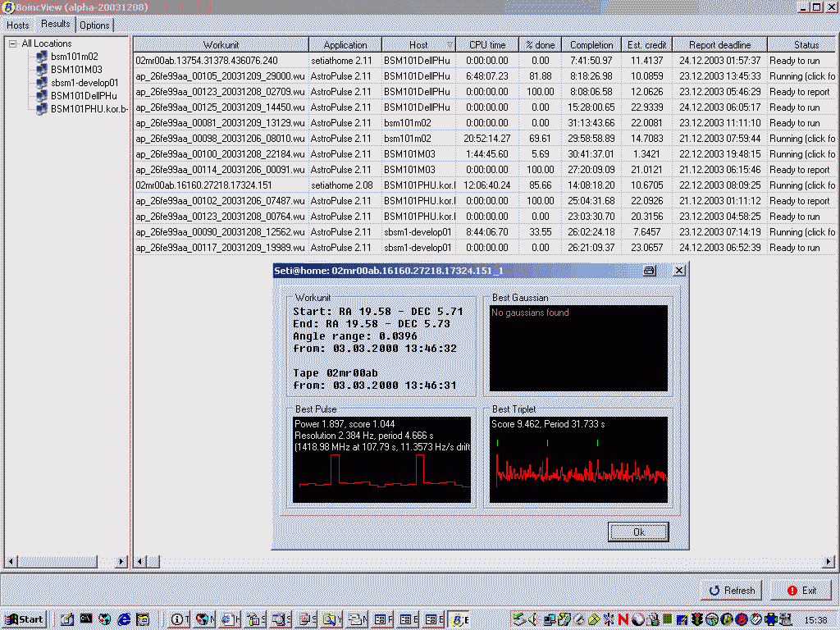Viewport: 840px width, 630px height.
Task: Select the bsm101m02 computer icon in tree
Action: pyautogui.click(x=41, y=57)
